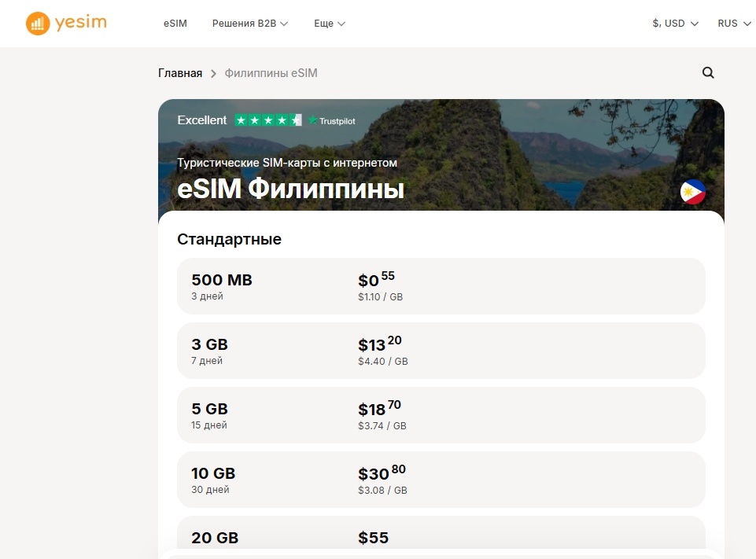
Task: Click the eSIM Филиппины hero heading
Action: click(x=290, y=189)
